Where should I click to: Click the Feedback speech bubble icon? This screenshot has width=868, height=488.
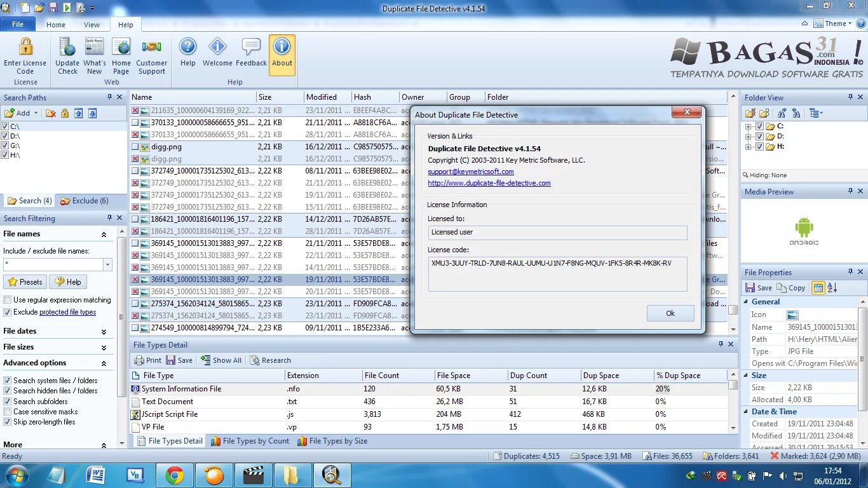[x=251, y=47]
